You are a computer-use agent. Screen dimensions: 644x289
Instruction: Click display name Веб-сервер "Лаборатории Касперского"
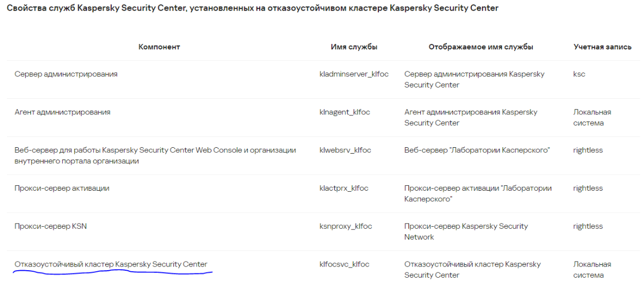(x=477, y=150)
